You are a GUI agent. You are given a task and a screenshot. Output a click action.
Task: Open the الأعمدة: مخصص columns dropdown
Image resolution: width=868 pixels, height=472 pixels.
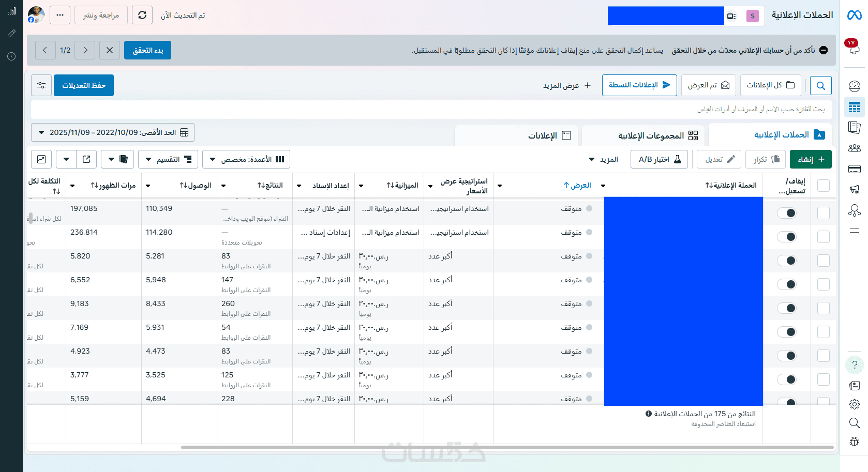(x=246, y=159)
